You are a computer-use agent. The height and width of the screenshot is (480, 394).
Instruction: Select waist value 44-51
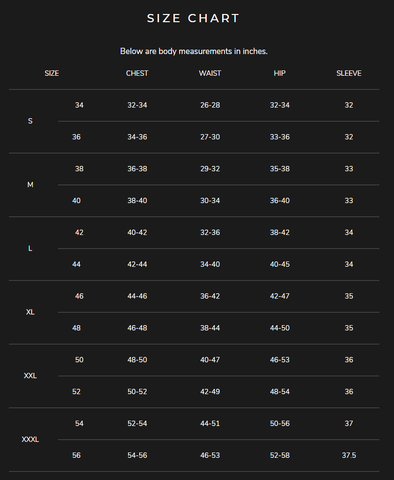pyautogui.click(x=210, y=424)
